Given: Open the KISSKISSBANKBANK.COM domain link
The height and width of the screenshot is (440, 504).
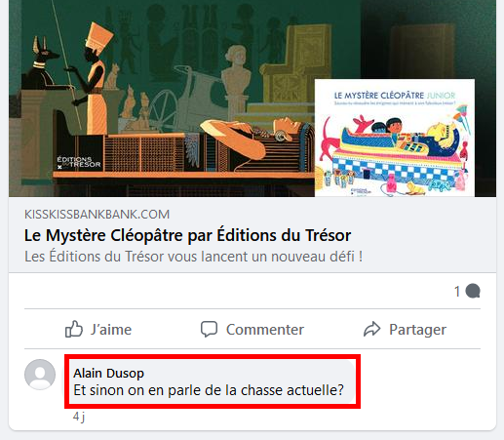Looking at the screenshot, I should point(97,215).
